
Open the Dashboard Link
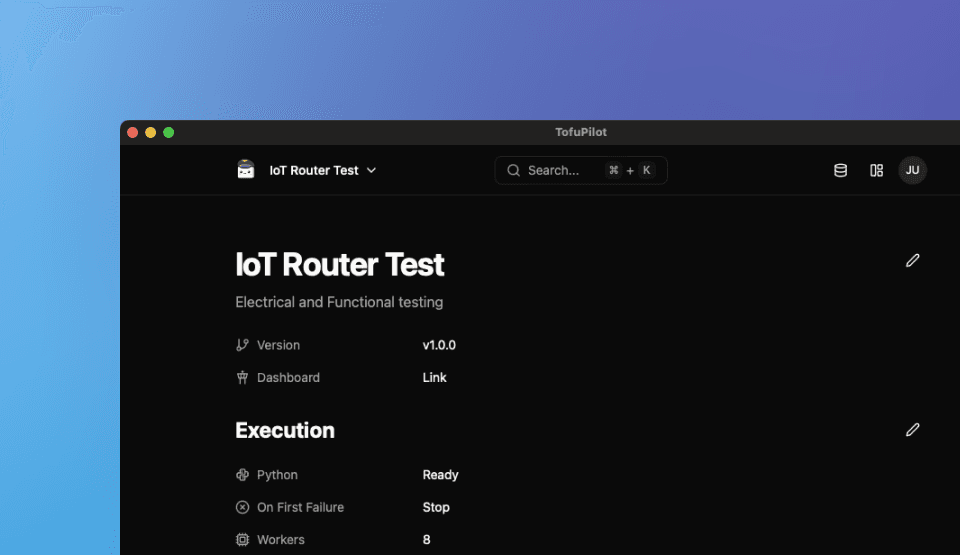click(x=434, y=378)
